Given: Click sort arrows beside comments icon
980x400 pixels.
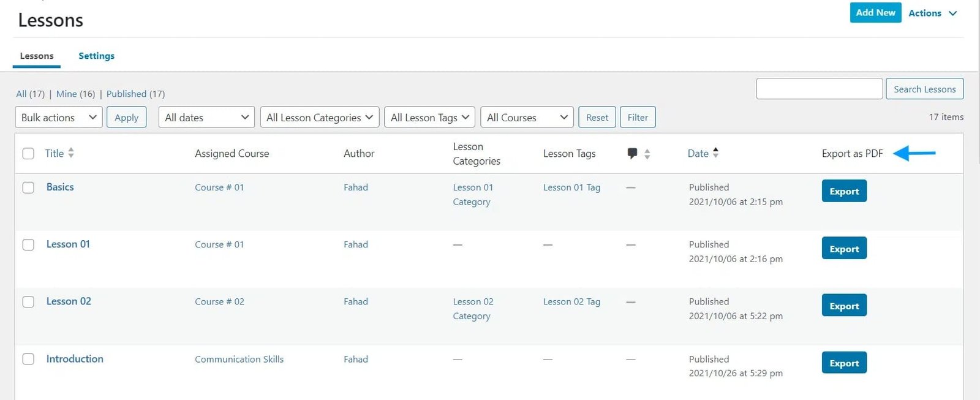Looking at the screenshot, I should coord(647,154).
